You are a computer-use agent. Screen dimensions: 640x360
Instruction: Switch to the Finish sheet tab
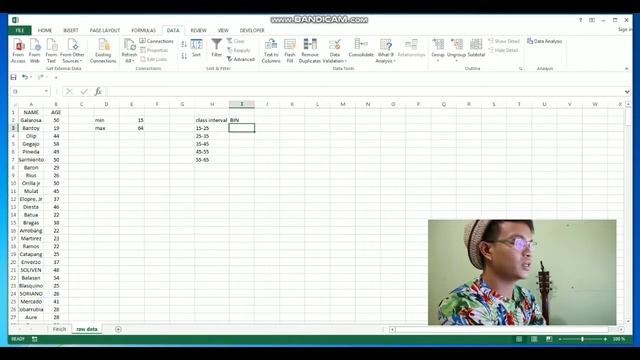coord(59,329)
